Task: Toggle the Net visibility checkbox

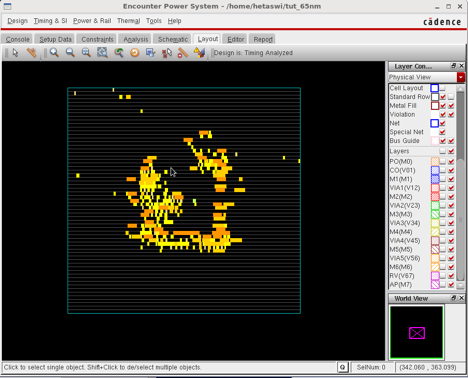Action: 443,123
